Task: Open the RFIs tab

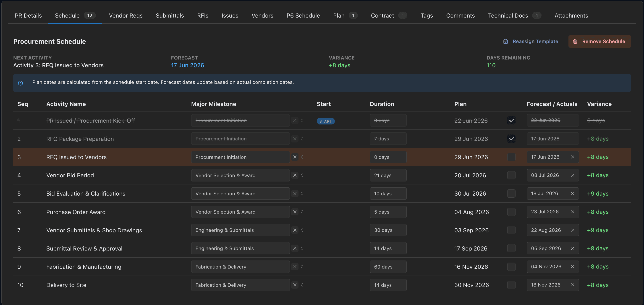Action: 202,16
